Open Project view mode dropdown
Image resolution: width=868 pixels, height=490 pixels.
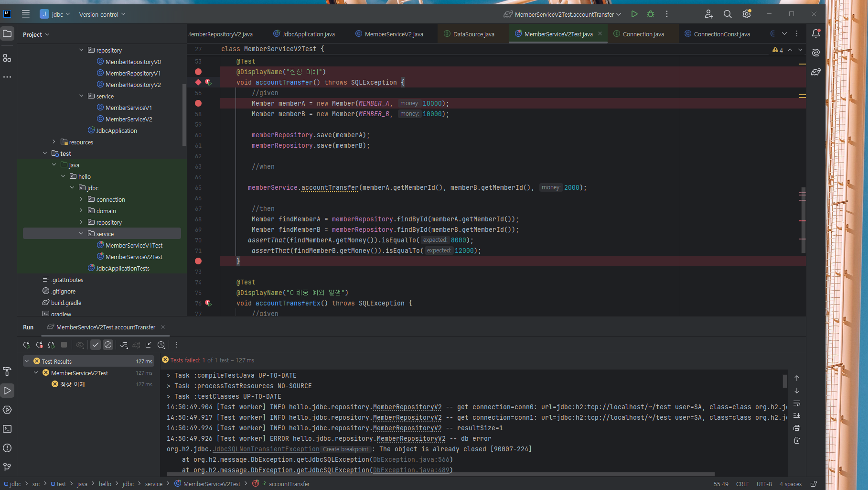coord(36,34)
